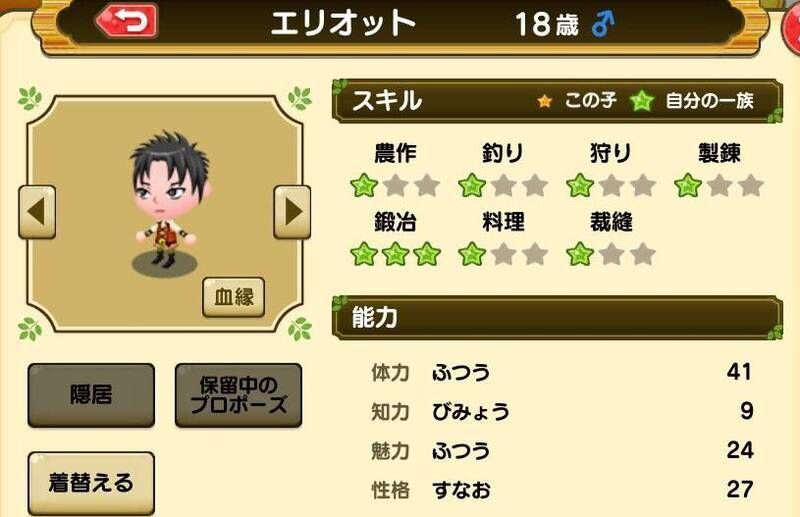Tap the green star under 釣り
The height and width of the screenshot is (517, 800).
pyautogui.click(x=472, y=185)
